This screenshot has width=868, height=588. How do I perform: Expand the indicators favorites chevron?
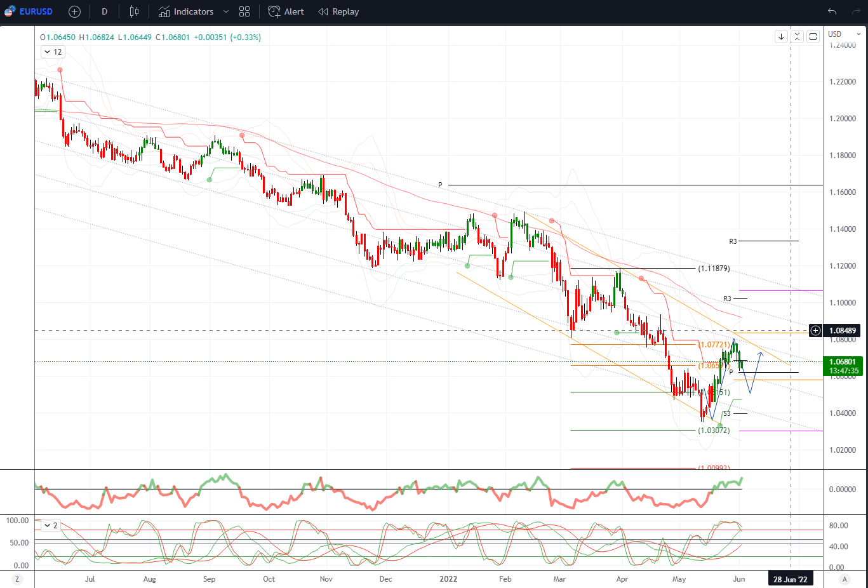click(226, 11)
